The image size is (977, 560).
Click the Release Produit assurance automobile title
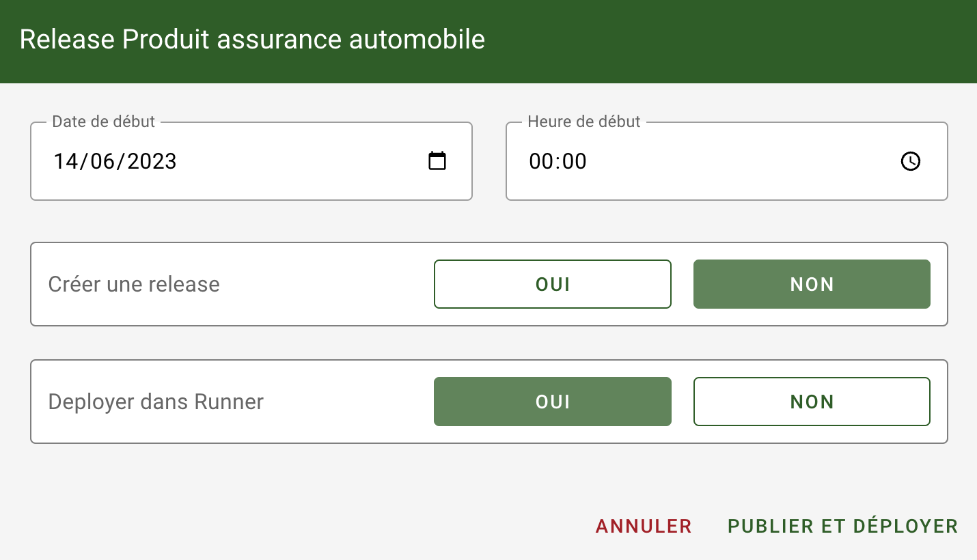pyautogui.click(x=252, y=40)
